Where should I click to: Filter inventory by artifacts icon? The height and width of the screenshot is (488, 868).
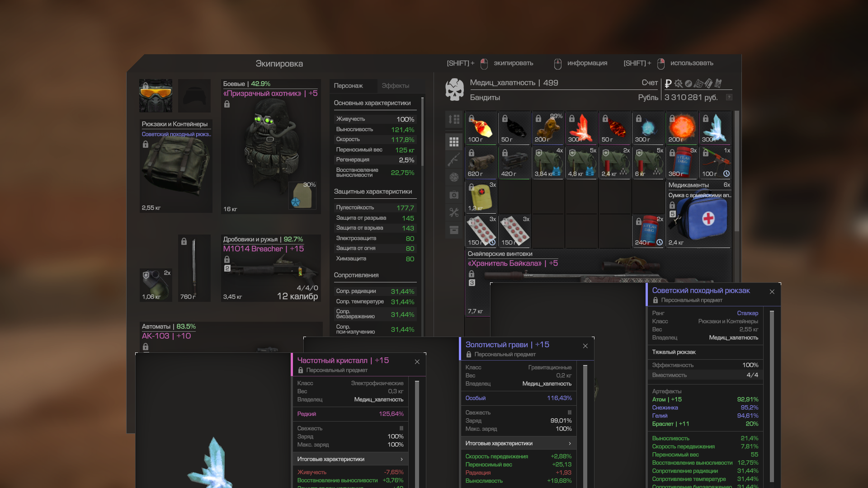click(454, 177)
